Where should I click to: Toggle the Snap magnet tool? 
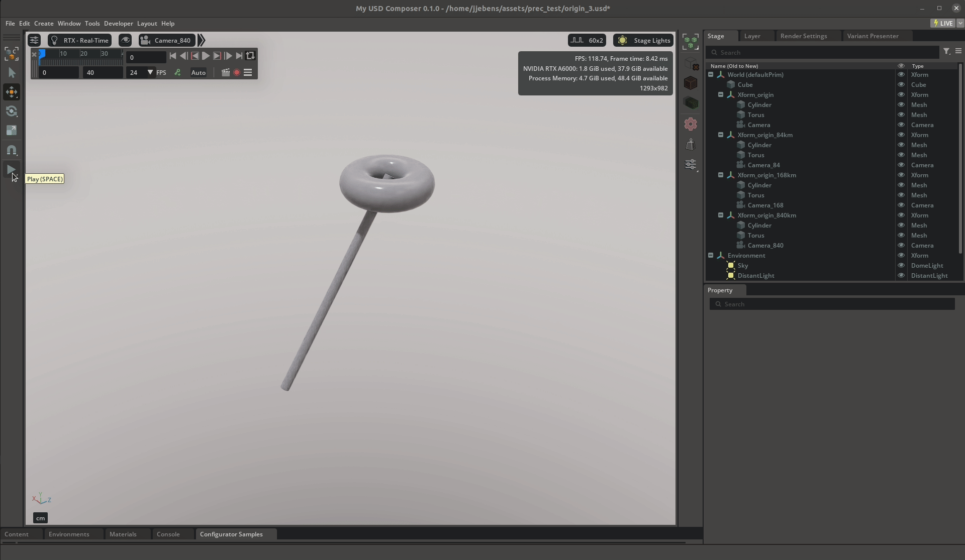12,150
